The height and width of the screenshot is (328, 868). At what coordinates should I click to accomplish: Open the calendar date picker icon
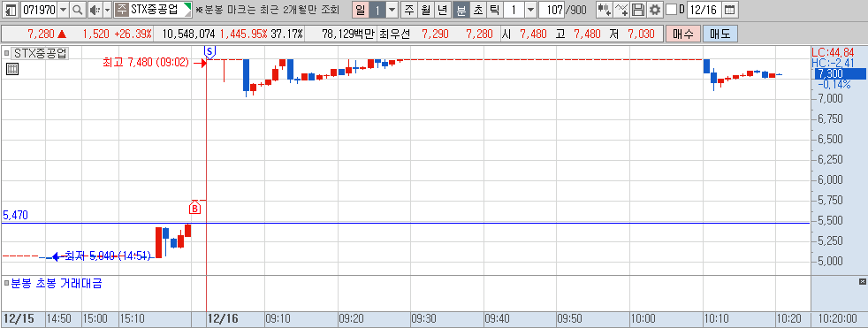tap(730, 10)
